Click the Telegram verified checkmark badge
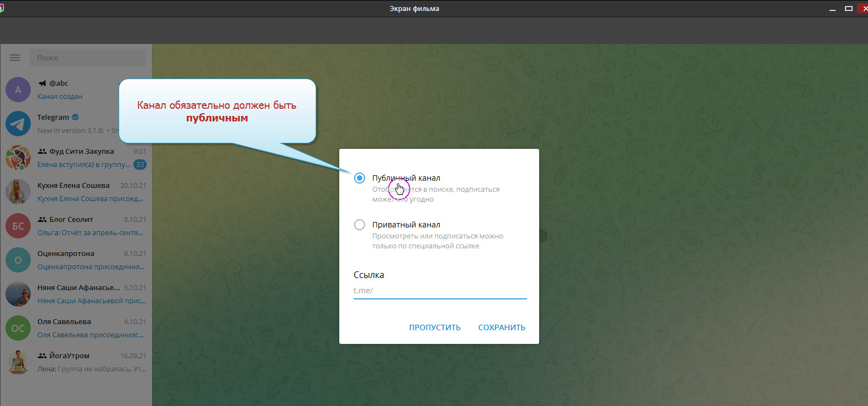This screenshot has height=406, width=868. click(76, 117)
